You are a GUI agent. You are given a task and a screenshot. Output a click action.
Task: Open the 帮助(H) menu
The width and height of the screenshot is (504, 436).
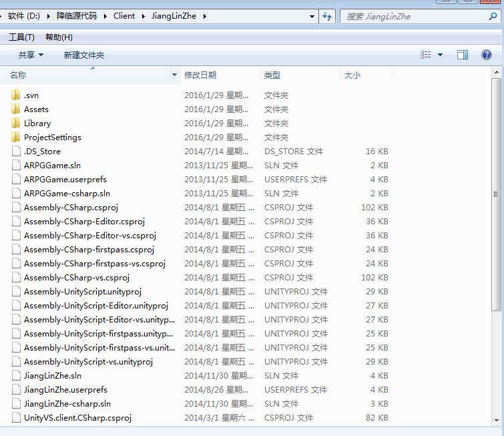point(59,37)
